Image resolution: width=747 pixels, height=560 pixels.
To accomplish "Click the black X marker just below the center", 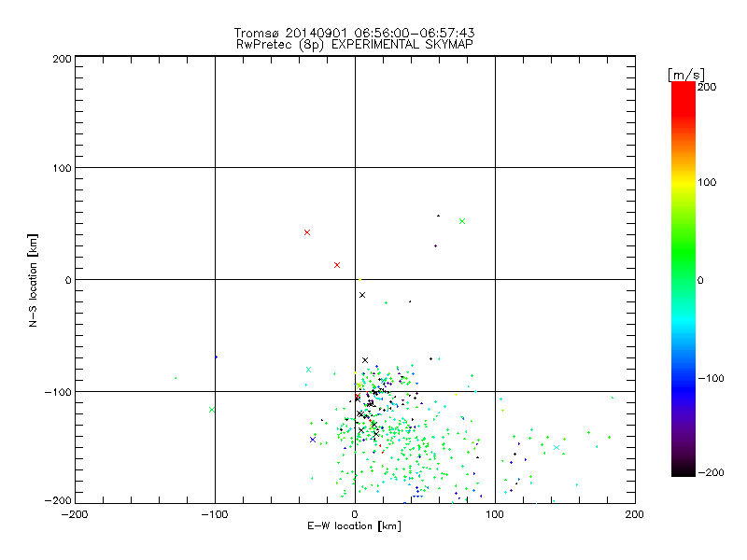I will [362, 295].
